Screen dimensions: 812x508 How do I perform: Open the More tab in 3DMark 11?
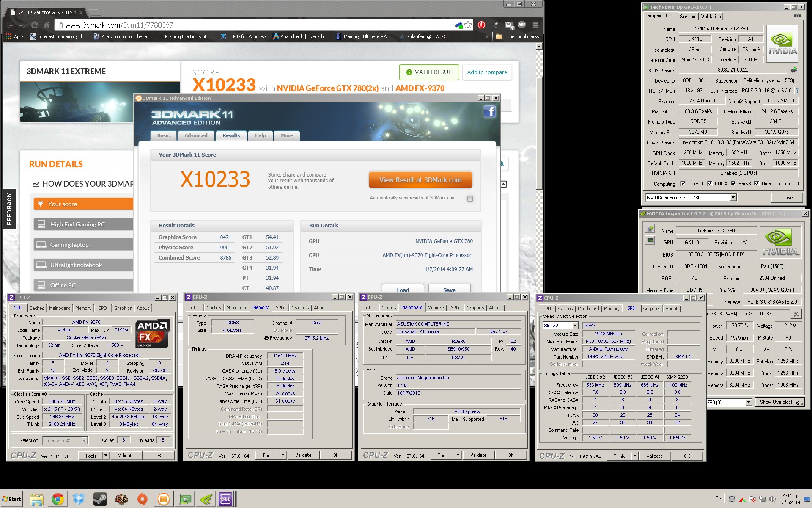[x=287, y=135]
